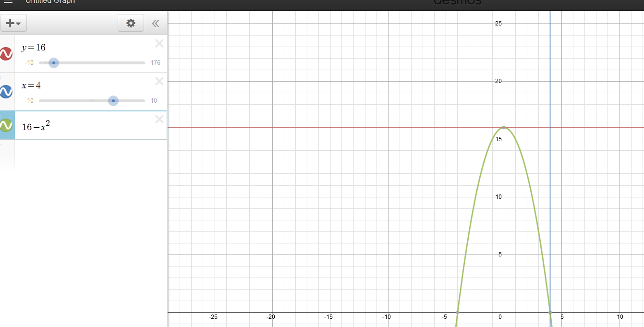Click the 16−x² expression field
The height and width of the screenshot is (327, 644).
tap(91, 125)
